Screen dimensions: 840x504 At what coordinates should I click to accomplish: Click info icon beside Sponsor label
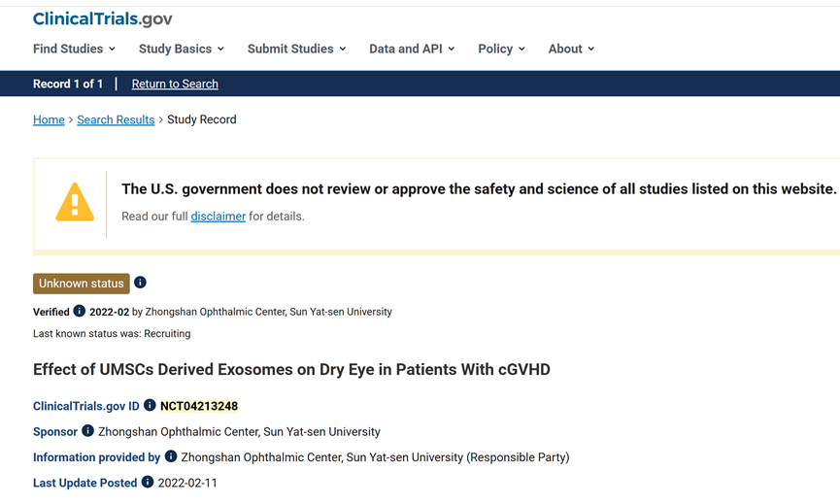tap(87, 431)
